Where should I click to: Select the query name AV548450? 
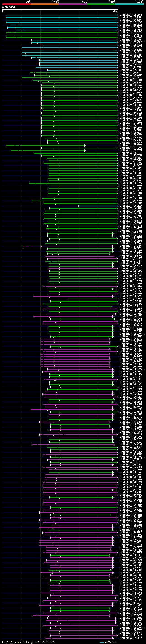click(8, 7)
